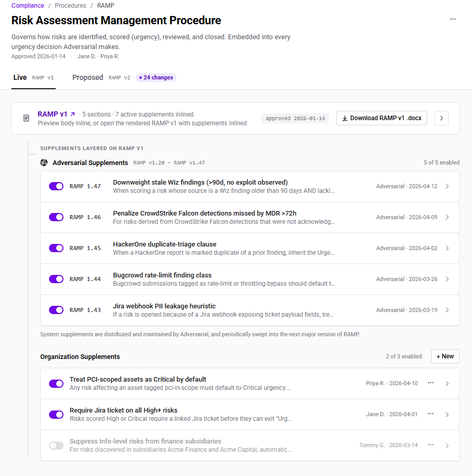
Task: Enable Suppress Info-level risks from finance subsidiaries
Action: (x=56, y=446)
